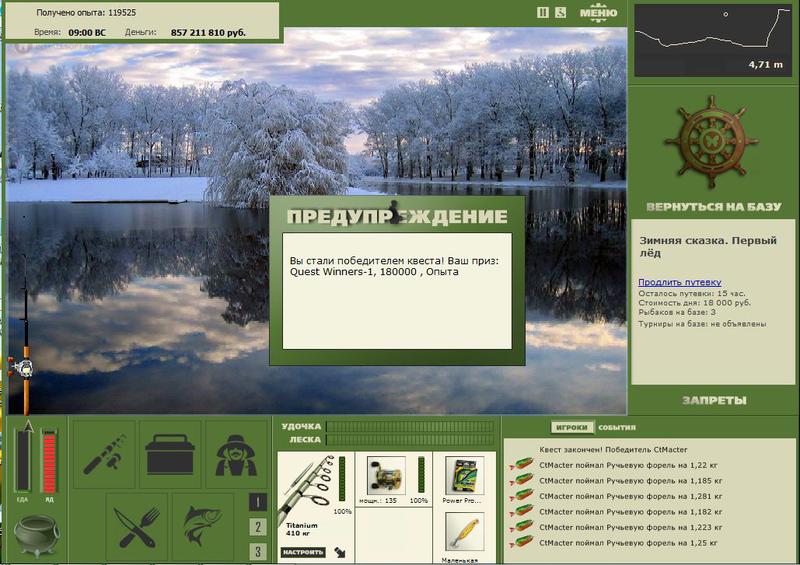Click the УДОЧКА tension bar
The width and height of the screenshot is (800, 565).
tap(410, 427)
